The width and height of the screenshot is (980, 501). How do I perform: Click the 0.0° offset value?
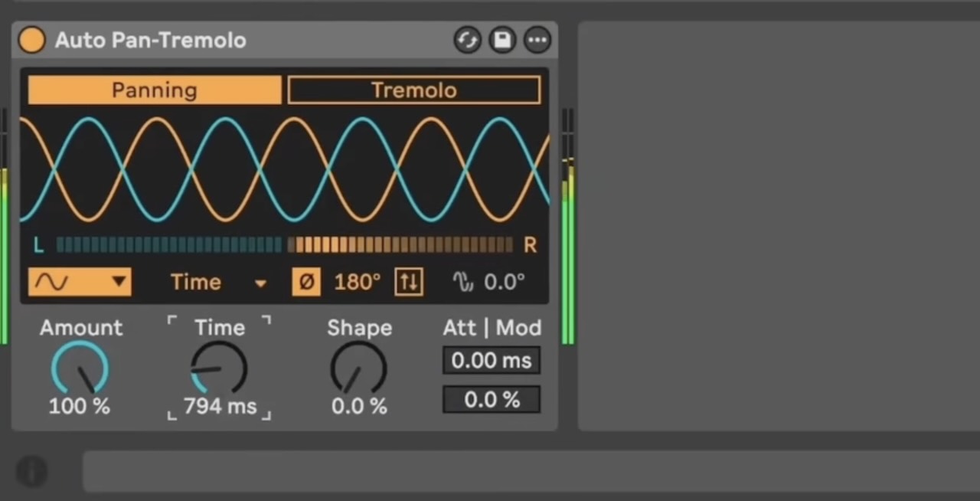click(505, 282)
